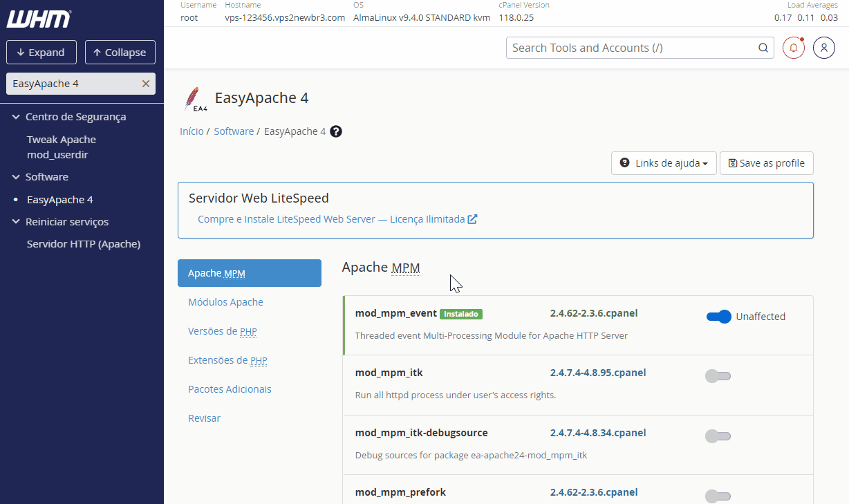Click the hostname vps-123456.vps2newbr3.com
Screen dimensions: 849x504
pos(285,18)
